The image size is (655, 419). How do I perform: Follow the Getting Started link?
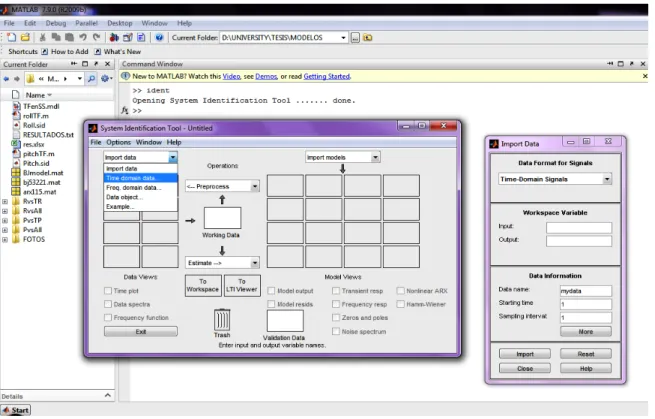pyautogui.click(x=327, y=76)
